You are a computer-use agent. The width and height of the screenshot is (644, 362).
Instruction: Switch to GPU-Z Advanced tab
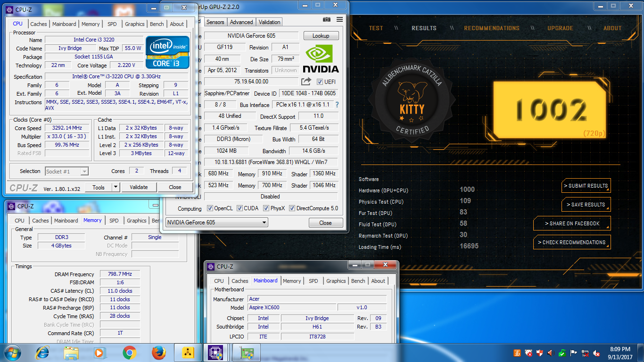tap(241, 22)
